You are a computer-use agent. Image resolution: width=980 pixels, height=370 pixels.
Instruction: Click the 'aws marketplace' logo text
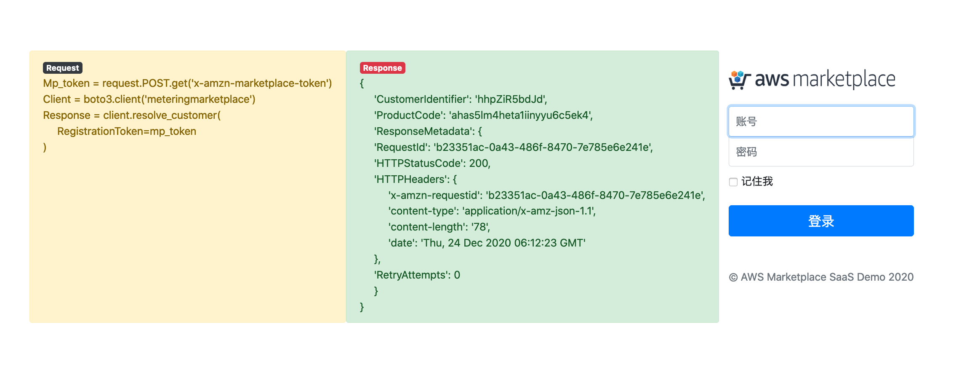click(x=825, y=79)
